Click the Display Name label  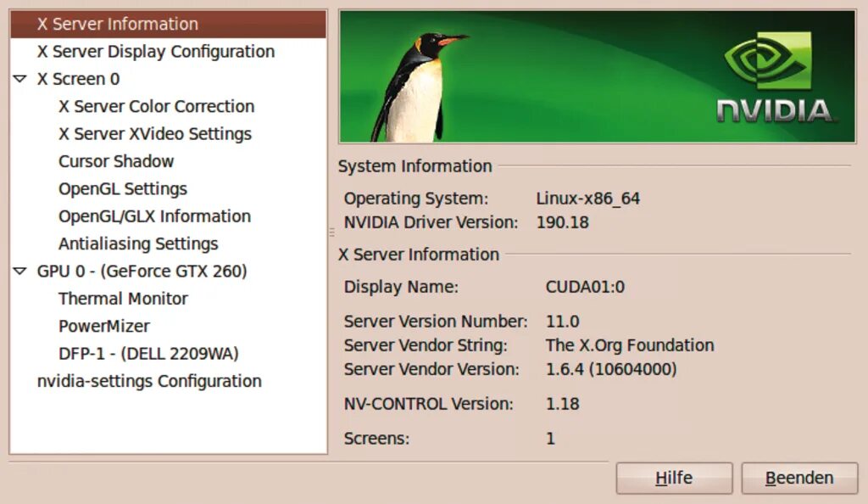401,287
